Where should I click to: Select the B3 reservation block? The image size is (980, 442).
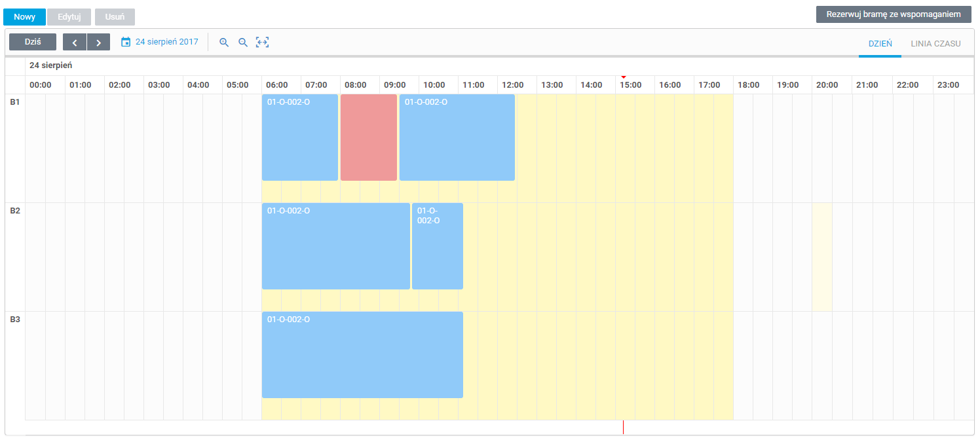362,355
